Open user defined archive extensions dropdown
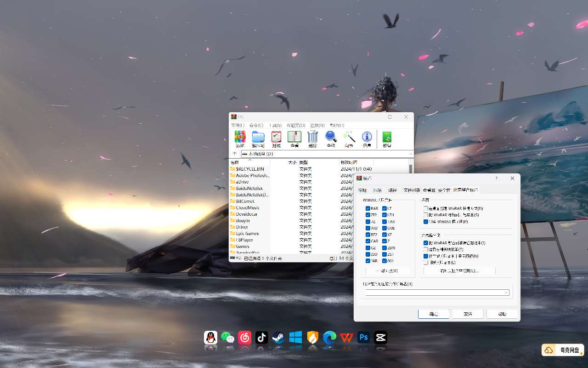This screenshot has width=588, height=368. 506,293
